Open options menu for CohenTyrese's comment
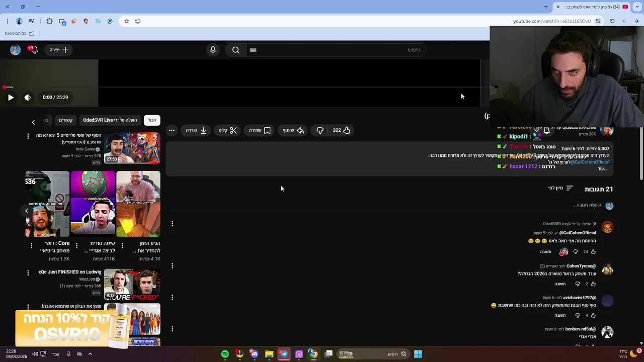The image size is (644, 362). click(172, 265)
